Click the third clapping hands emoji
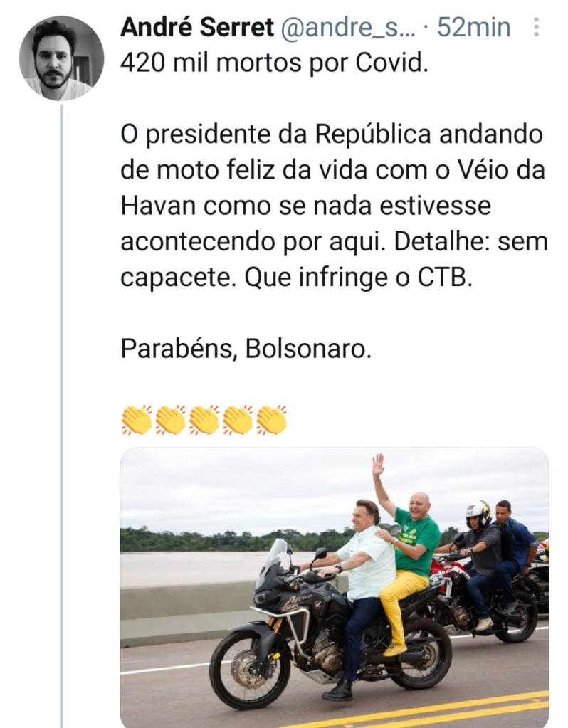 [204, 420]
